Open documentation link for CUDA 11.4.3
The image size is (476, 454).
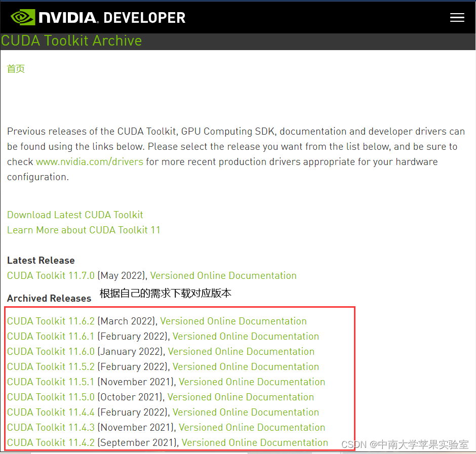[x=252, y=427]
